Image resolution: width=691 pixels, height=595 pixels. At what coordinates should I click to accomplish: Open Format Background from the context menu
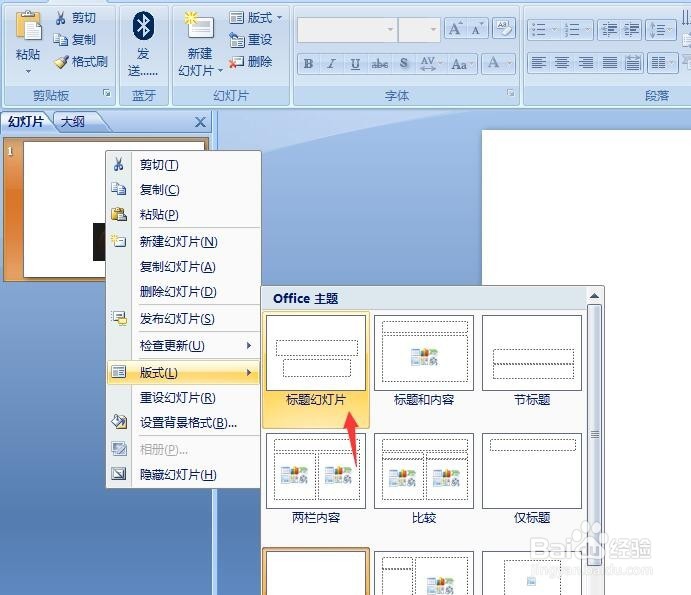click(183, 423)
